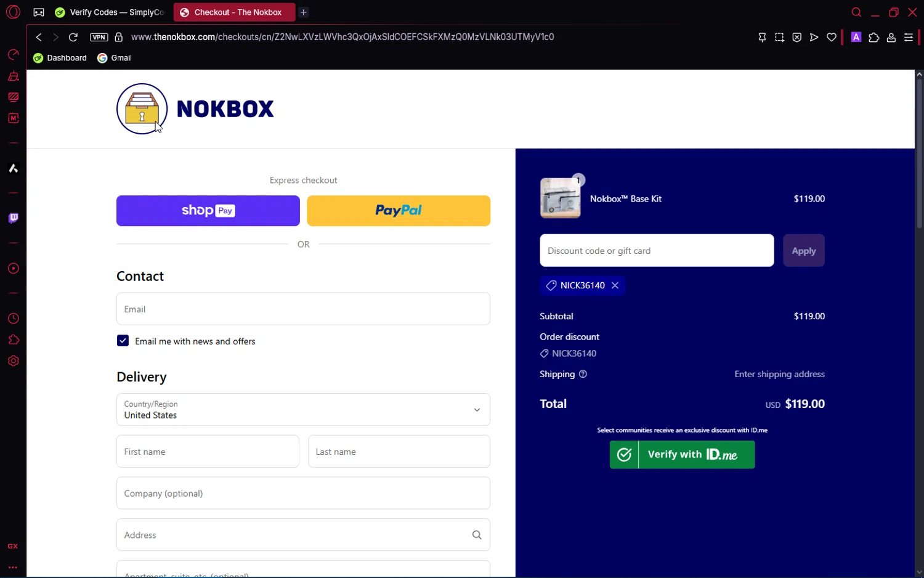924x578 pixels.
Task: Verify with ID.me button
Action: [682, 455]
